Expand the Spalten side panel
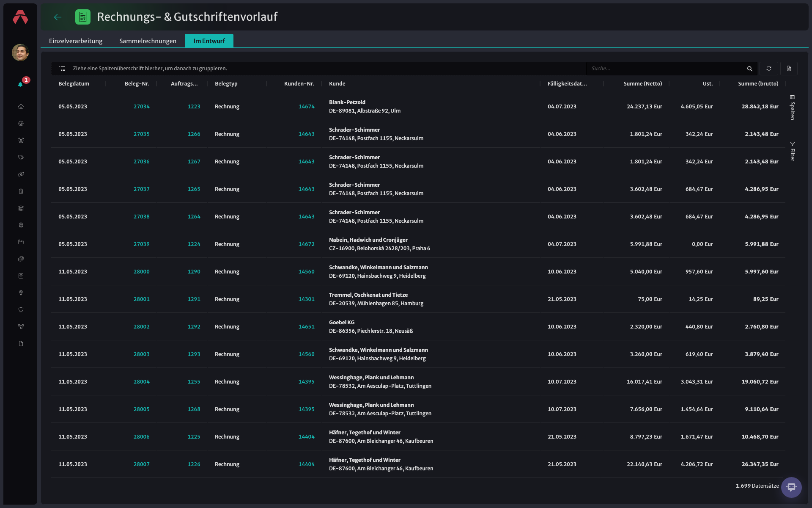 (793, 108)
